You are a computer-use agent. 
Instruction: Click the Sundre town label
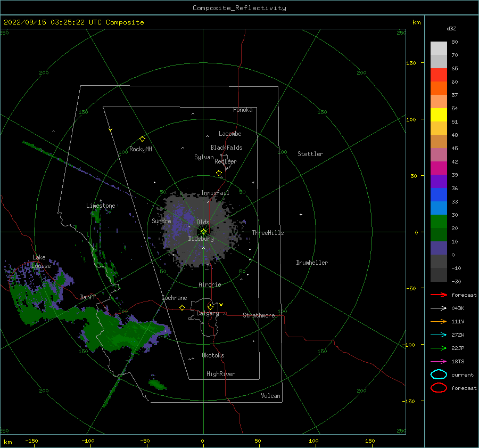(x=161, y=221)
